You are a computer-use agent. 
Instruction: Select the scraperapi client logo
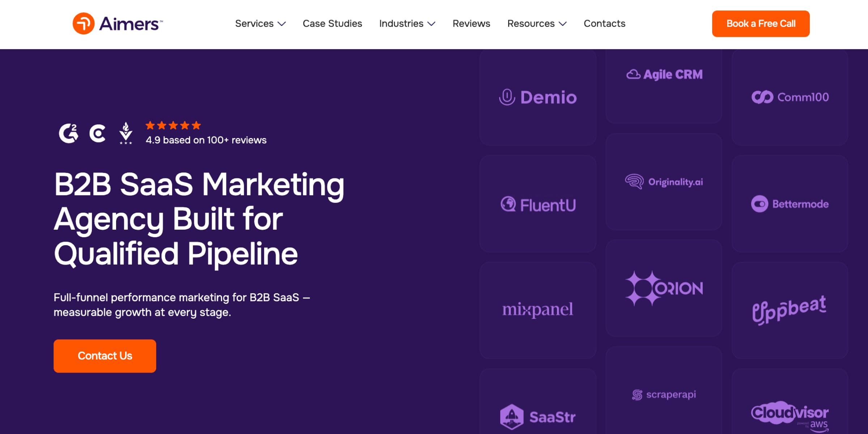click(664, 395)
